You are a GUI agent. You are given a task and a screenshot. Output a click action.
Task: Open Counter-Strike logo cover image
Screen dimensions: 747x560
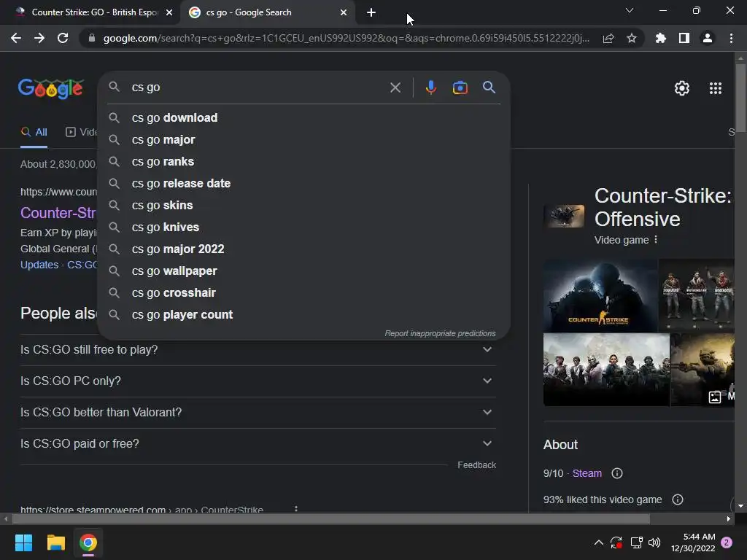click(x=600, y=295)
